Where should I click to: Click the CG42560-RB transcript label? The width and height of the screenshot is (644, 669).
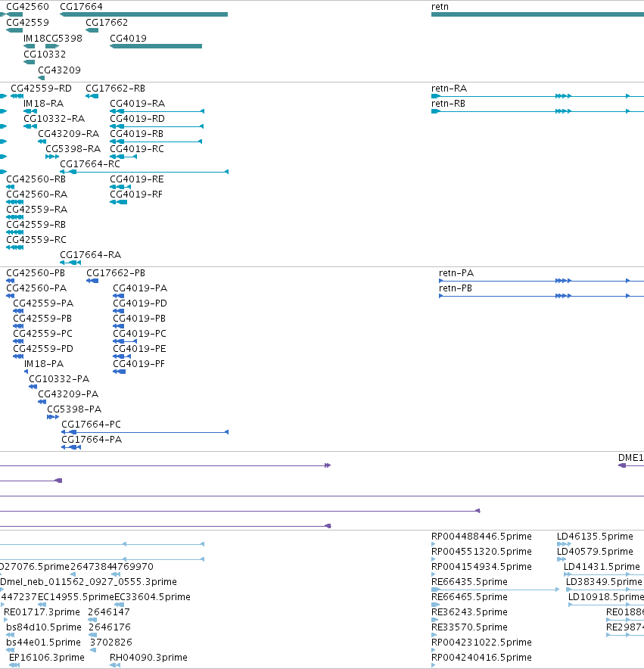pyautogui.click(x=36, y=179)
